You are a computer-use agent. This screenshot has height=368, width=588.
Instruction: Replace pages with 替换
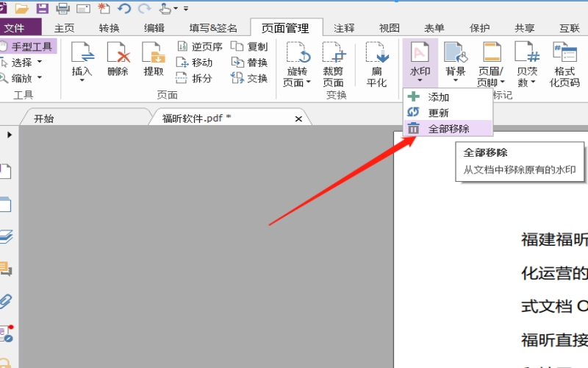click(x=249, y=63)
